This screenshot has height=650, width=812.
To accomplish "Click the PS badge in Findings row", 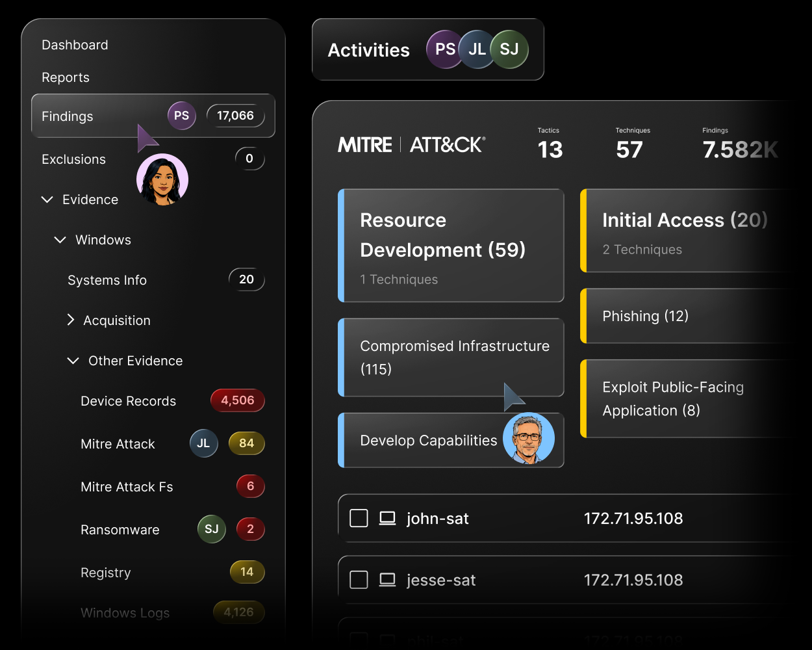I will pyautogui.click(x=182, y=116).
